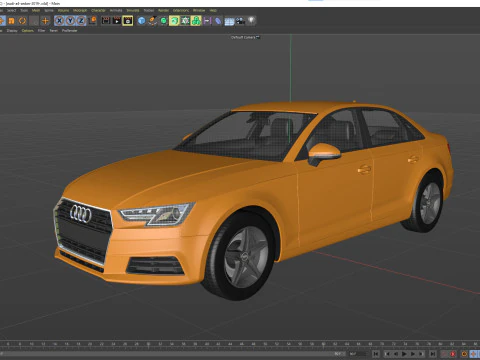Open the Character menu
This screenshot has height=360, width=480.
pos(98,10)
